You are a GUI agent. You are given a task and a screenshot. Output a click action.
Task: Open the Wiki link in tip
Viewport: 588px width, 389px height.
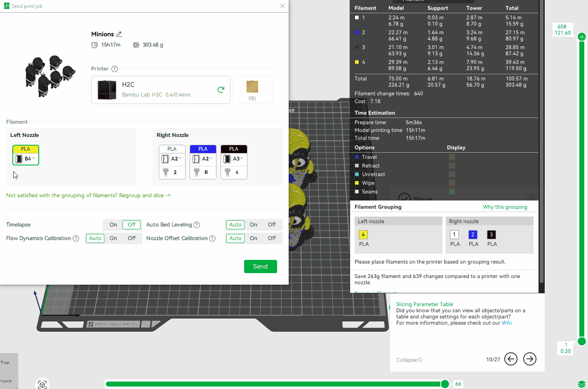[507, 323]
